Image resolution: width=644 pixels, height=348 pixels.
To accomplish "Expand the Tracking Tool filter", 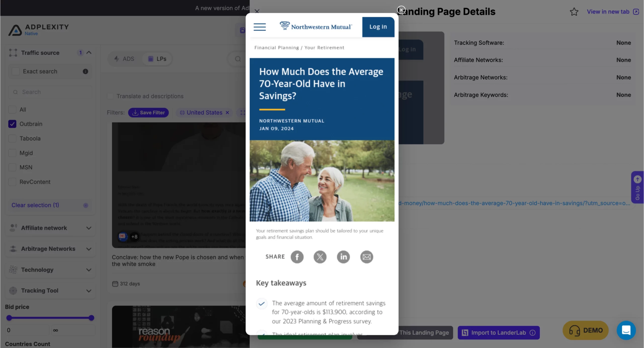I will tap(89, 291).
